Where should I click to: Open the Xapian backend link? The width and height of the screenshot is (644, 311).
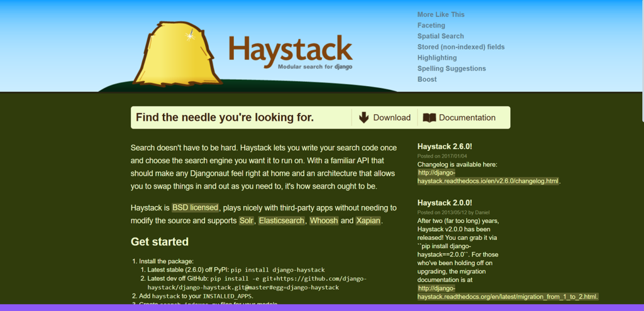(x=368, y=221)
